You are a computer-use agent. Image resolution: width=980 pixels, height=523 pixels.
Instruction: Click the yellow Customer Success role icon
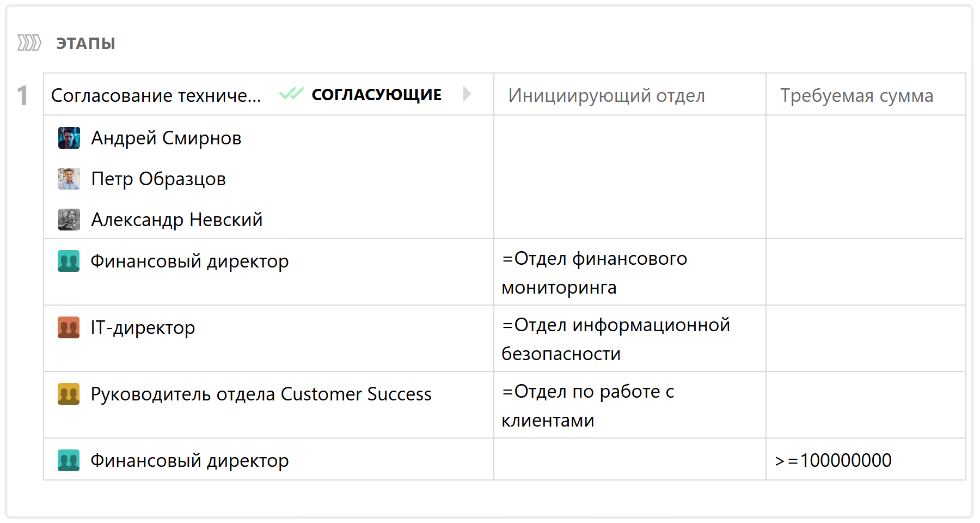pyautogui.click(x=69, y=394)
